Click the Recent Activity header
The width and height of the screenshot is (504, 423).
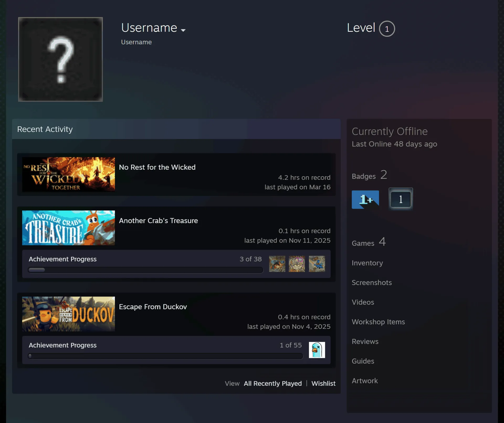coord(176,129)
